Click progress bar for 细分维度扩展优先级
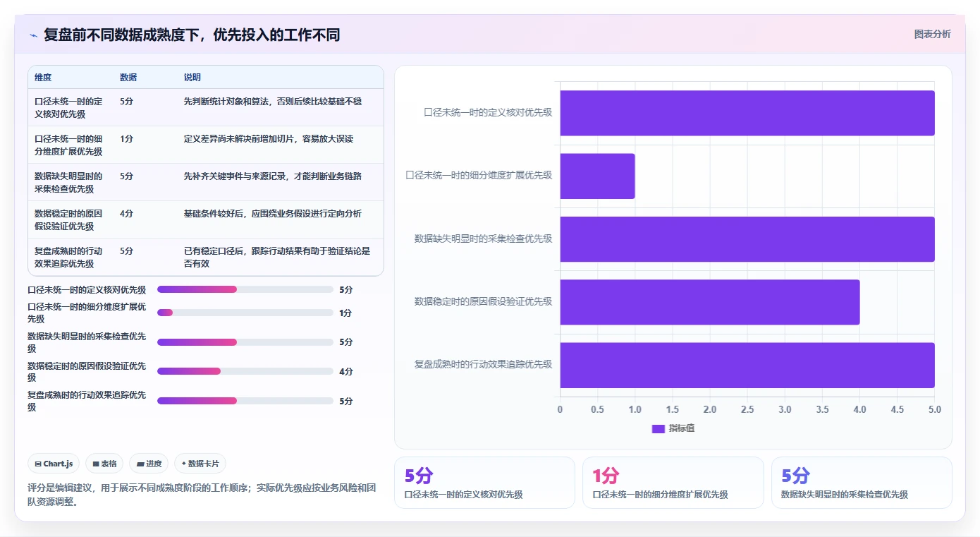980x537 pixels. (245, 313)
